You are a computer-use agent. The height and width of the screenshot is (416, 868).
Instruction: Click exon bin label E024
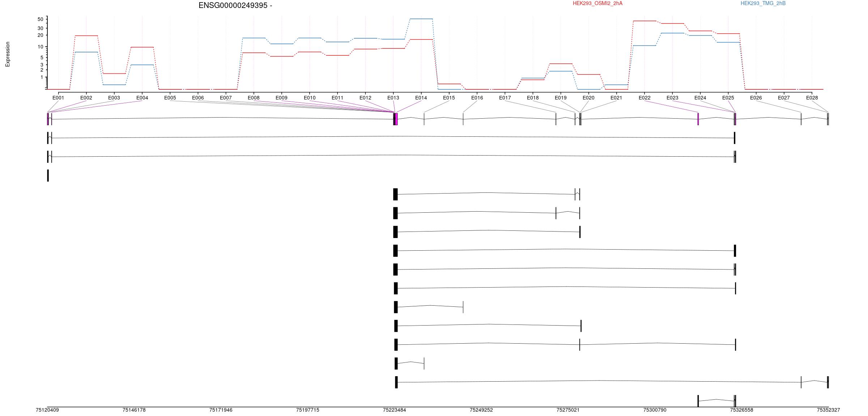[x=700, y=98]
